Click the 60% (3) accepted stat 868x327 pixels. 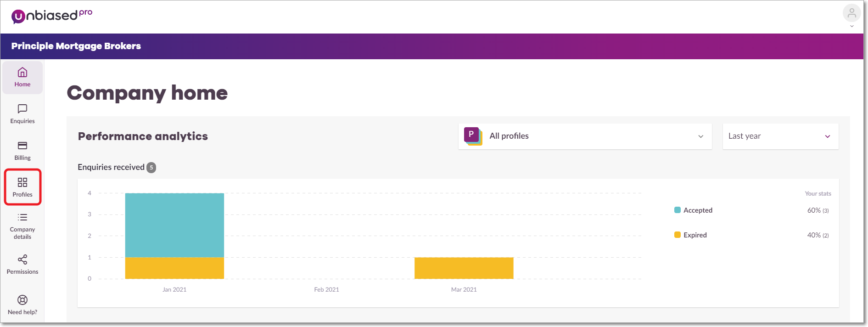coord(818,210)
